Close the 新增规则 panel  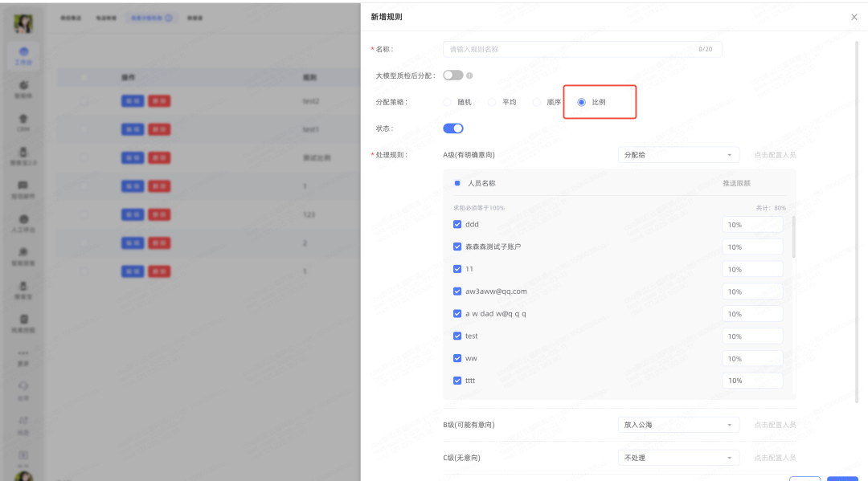point(854,17)
